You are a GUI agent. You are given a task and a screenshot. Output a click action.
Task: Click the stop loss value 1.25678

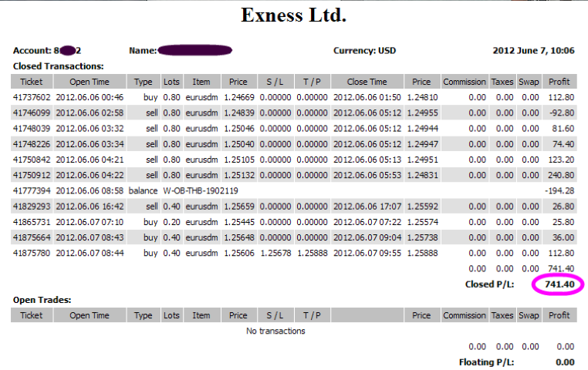coord(275,253)
